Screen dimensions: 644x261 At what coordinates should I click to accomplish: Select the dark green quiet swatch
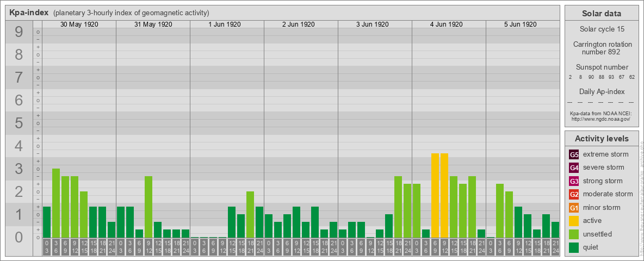574,247
